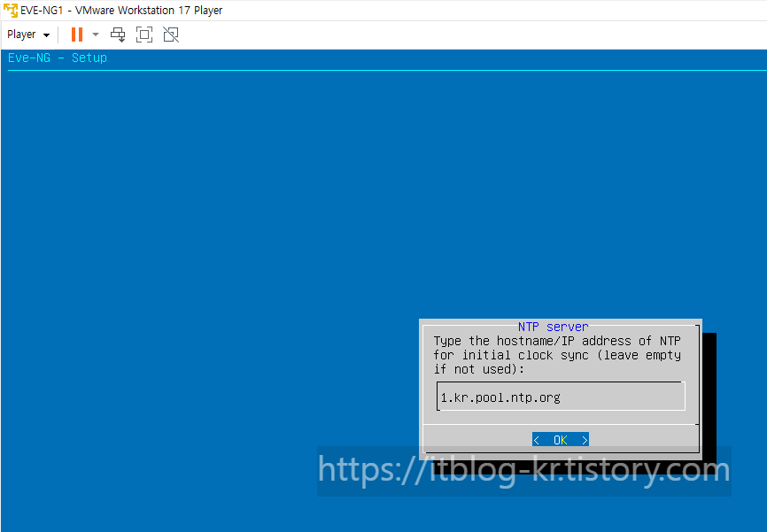767x532 pixels.
Task: Click the 'Eve-NG - Setup' header text
Action: (58, 58)
